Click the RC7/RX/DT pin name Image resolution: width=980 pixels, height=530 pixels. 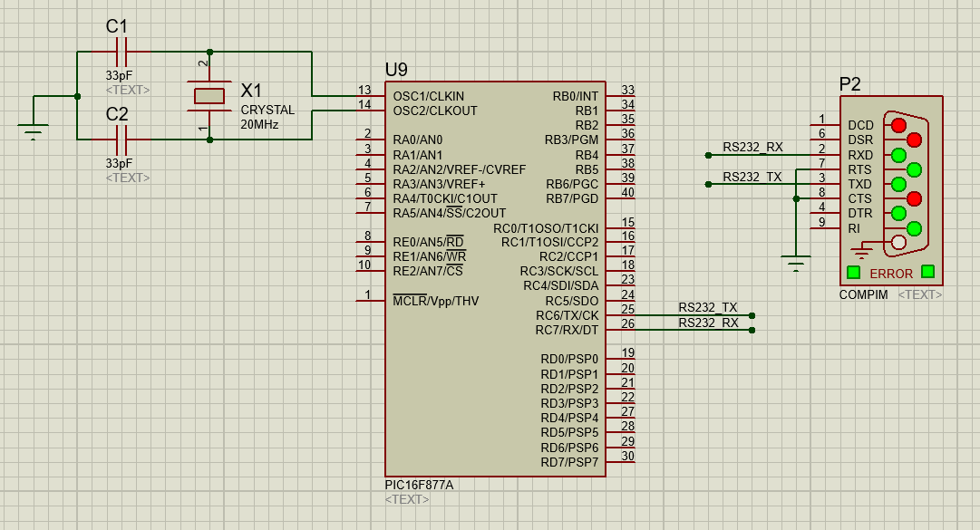click(x=567, y=330)
